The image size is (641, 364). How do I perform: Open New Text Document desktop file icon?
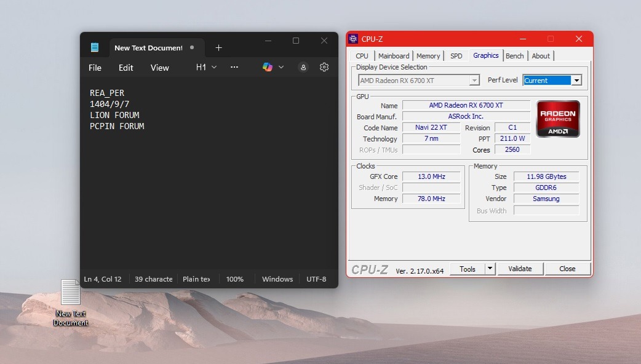point(71,293)
